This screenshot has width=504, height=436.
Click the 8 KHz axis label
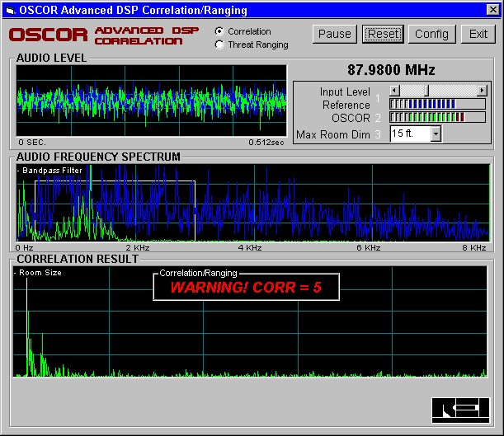click(474, 248)
